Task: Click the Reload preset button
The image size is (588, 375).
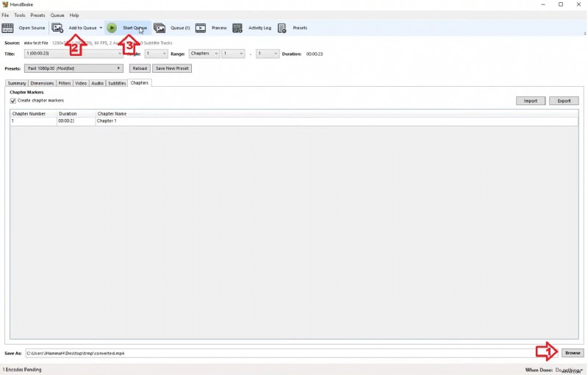Action: 140,68
